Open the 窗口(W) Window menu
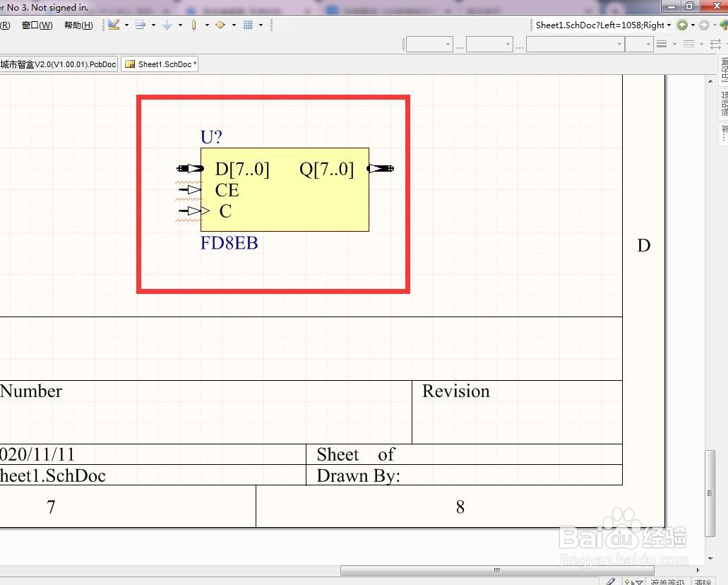 click(37, 25)
